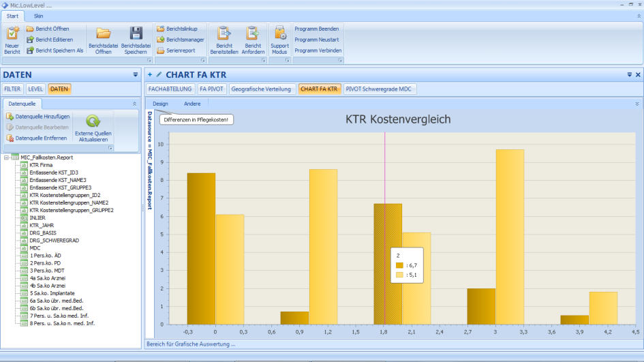Activate the Support Modus icon
The height and width of the screenshot is (362, 644).
click(x=279, y=33)
